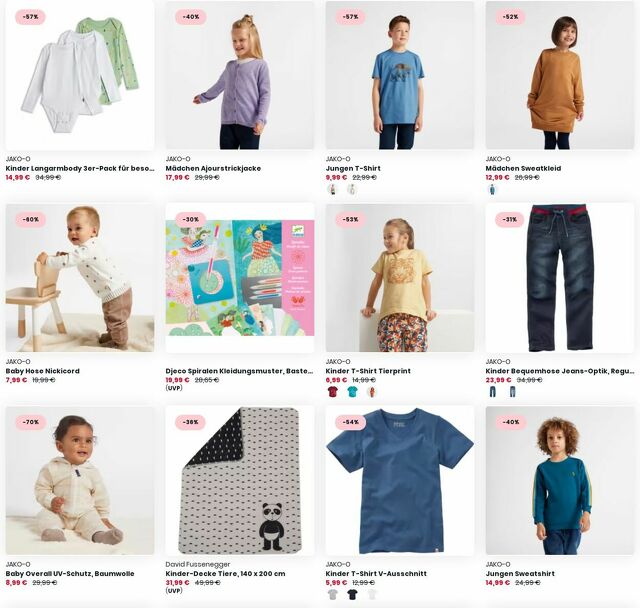
Task: Pick the white V-Ausschnitt T-shirt variant
Action: pyautogui.click(x=372, y=595)
